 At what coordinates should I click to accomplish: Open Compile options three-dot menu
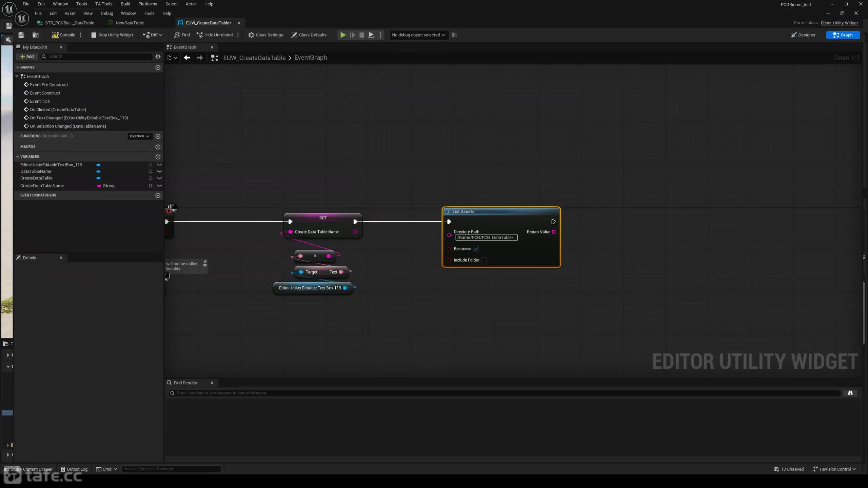80,35
